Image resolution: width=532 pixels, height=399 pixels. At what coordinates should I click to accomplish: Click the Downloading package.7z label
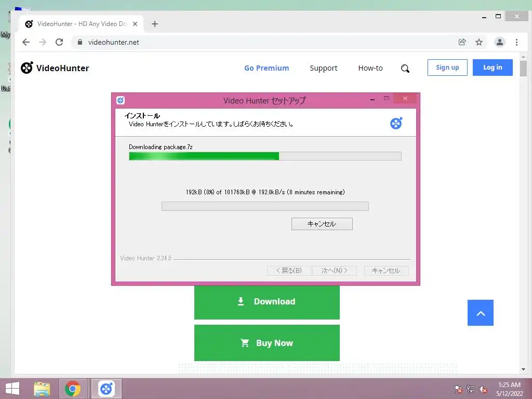click(x=161, y=147)
